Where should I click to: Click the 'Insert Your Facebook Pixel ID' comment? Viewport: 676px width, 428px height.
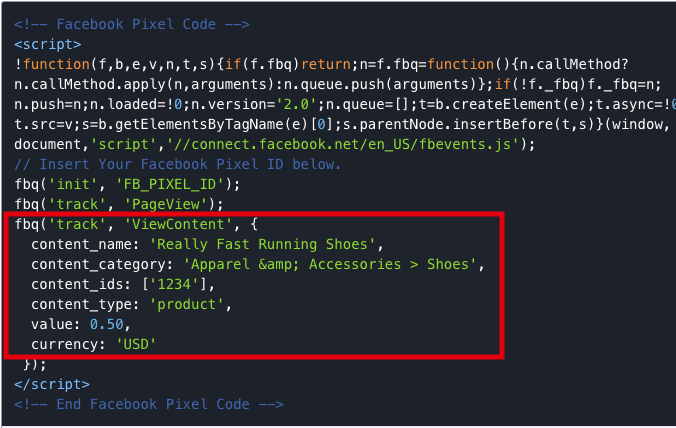click(178, 164)
